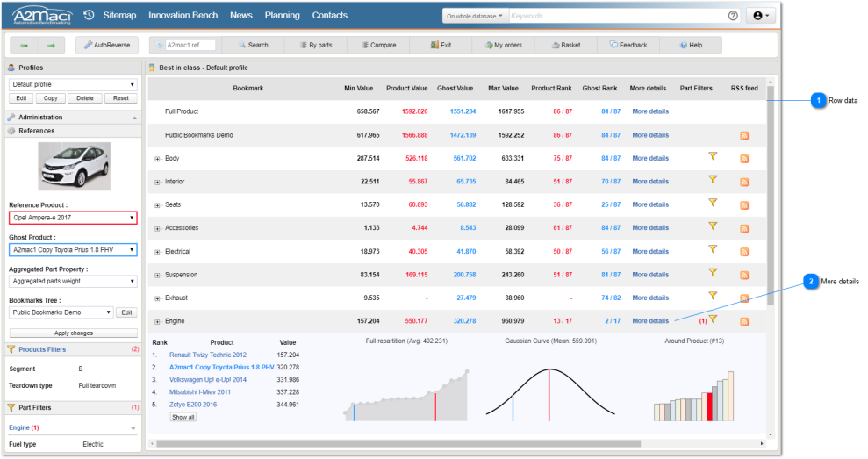Expand the Interior bookmark row
The height and width of the screenshot is (459, 868).
coord(157,183)
